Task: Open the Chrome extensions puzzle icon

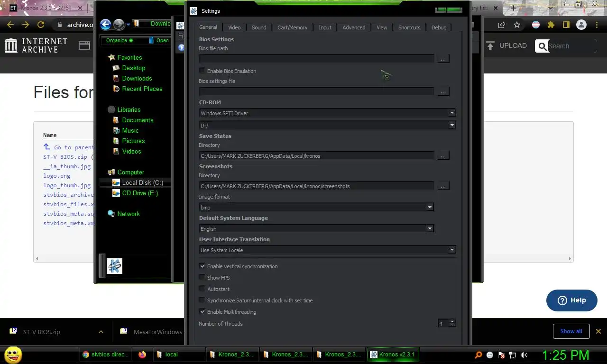Action: (551, 25)
